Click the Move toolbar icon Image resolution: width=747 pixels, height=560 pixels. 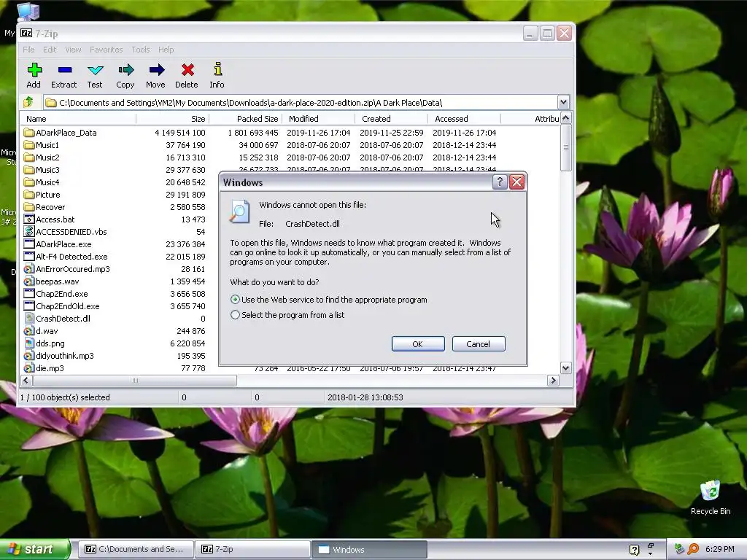[156, 70]
